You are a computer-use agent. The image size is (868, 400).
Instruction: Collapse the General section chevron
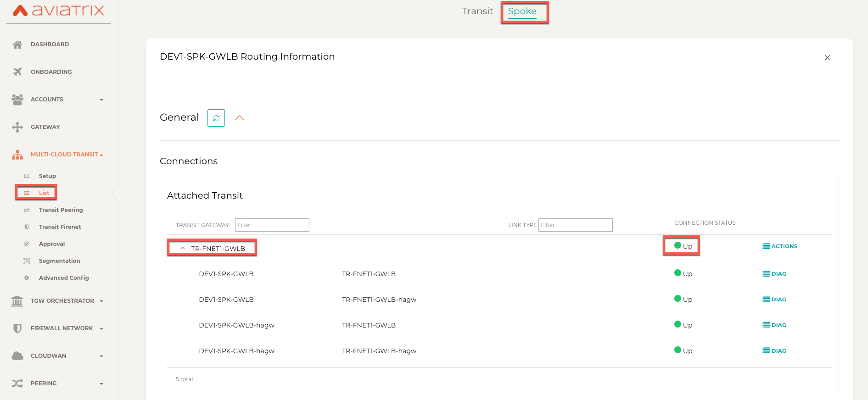pos(240,118)
